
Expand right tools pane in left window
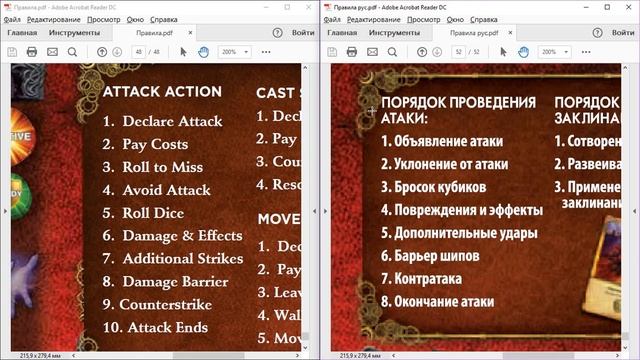[315, 211]
